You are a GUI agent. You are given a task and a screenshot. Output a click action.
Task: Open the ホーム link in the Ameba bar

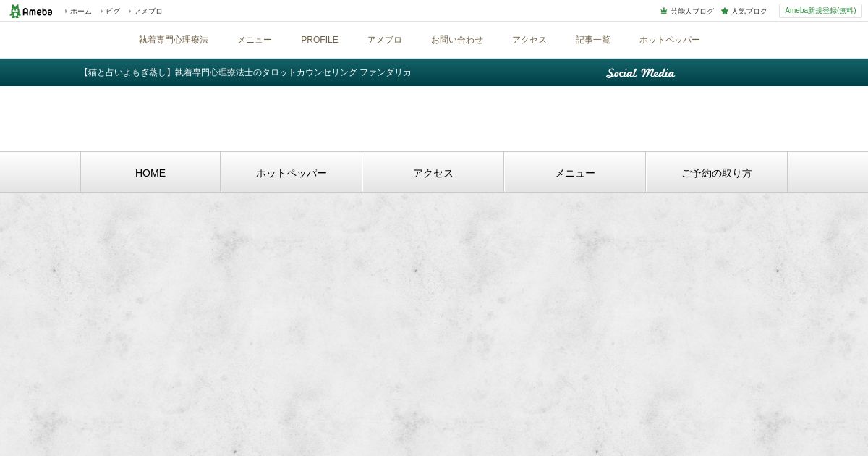[80, 12]
